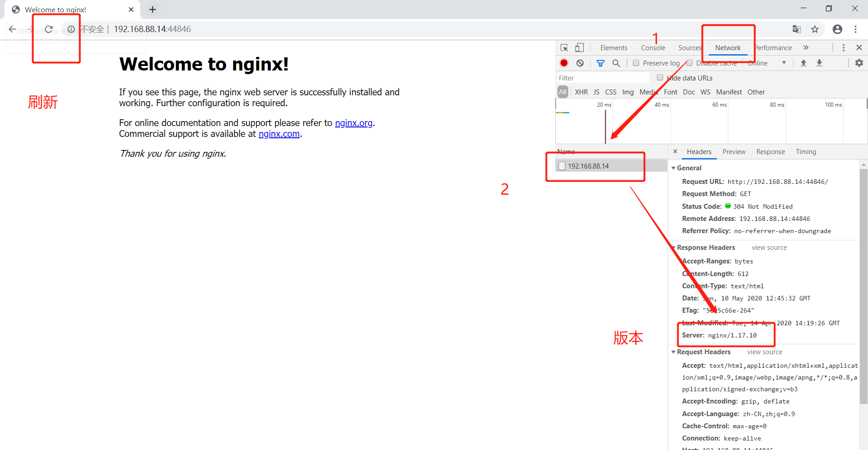The width and height of the screenshot is (868, 450).
Task: Switch to the Console panel
Action: (x=652, y=47)
